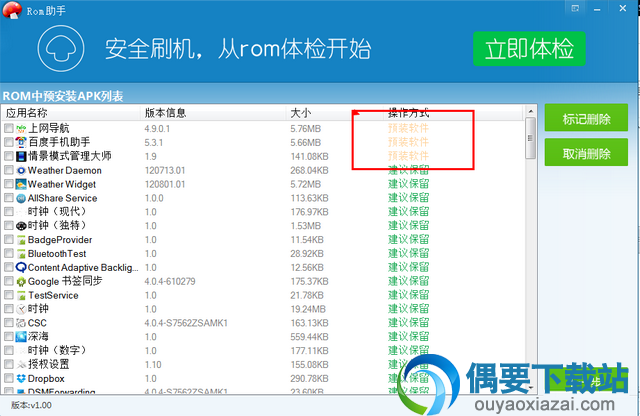
Task: Click the AllShare Service app icon
Action: [21, 198]
